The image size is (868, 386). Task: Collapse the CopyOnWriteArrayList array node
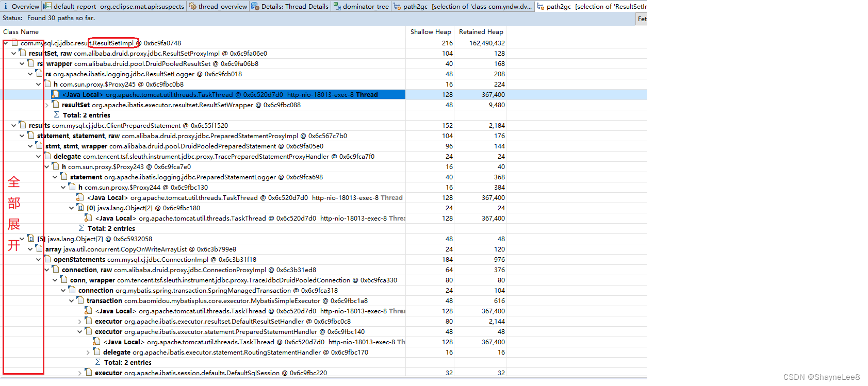[x=30, y=249]
